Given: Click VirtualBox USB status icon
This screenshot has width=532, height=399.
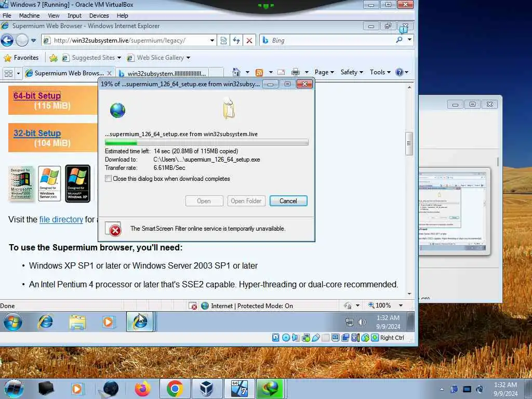Looking at the screenshot, I should (x=315, y=338).
